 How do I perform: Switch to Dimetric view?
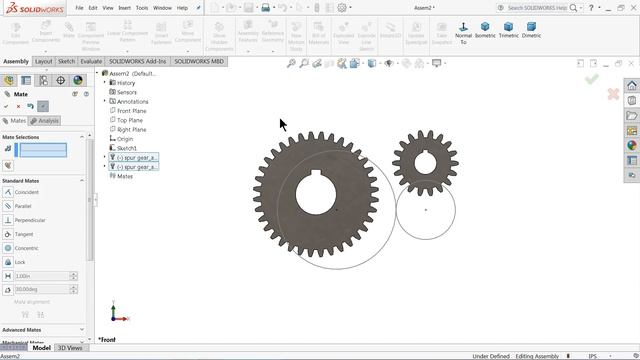531,30
